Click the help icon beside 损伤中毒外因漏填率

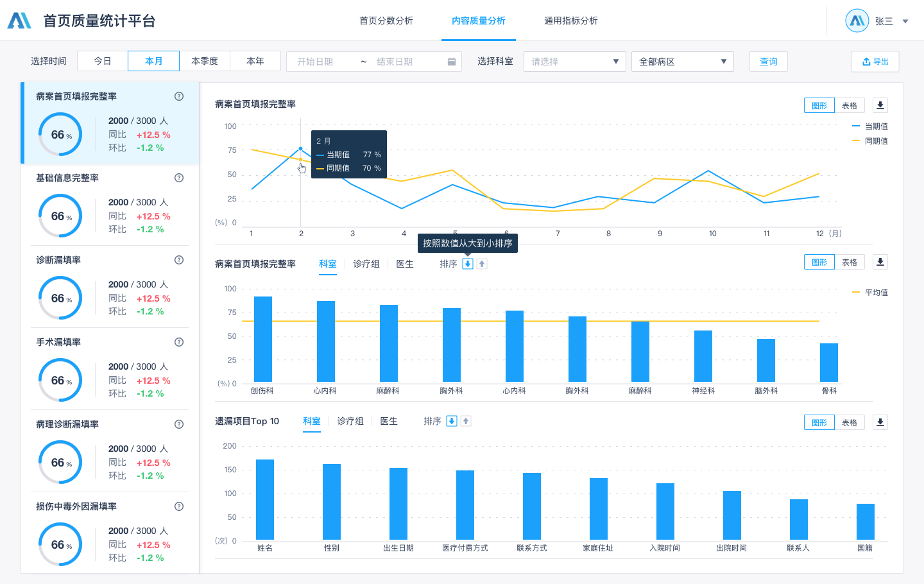(179, 506)
